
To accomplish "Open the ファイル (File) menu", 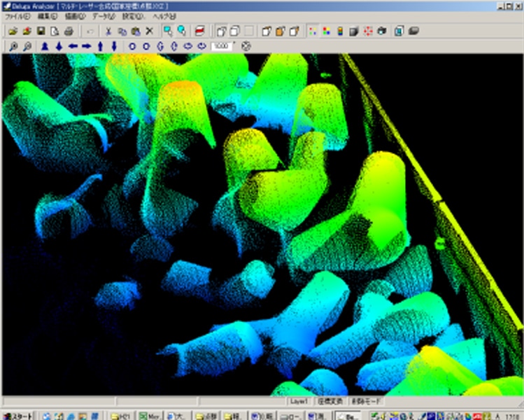I will [17, 16].
